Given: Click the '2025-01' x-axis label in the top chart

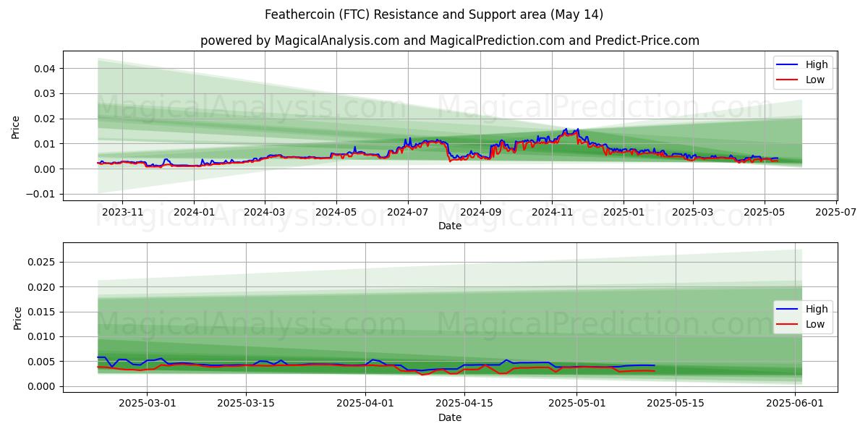Looking at the screenshot, I should 624,212.
